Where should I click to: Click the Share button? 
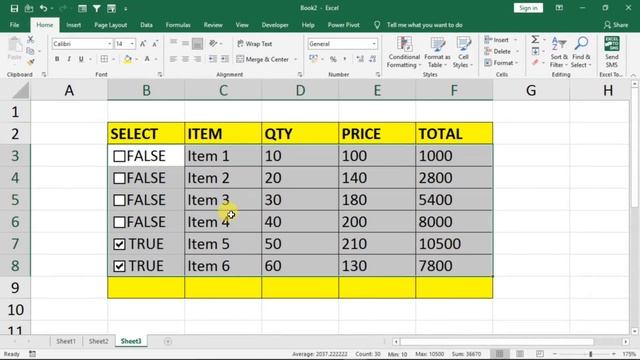[x=616, y=25]
